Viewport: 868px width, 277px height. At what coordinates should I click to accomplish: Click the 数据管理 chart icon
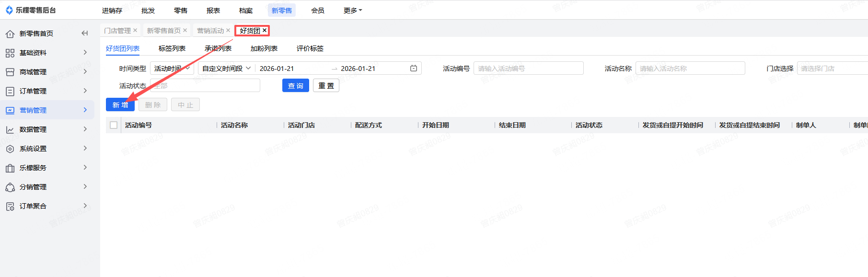[x=10, y=129]
